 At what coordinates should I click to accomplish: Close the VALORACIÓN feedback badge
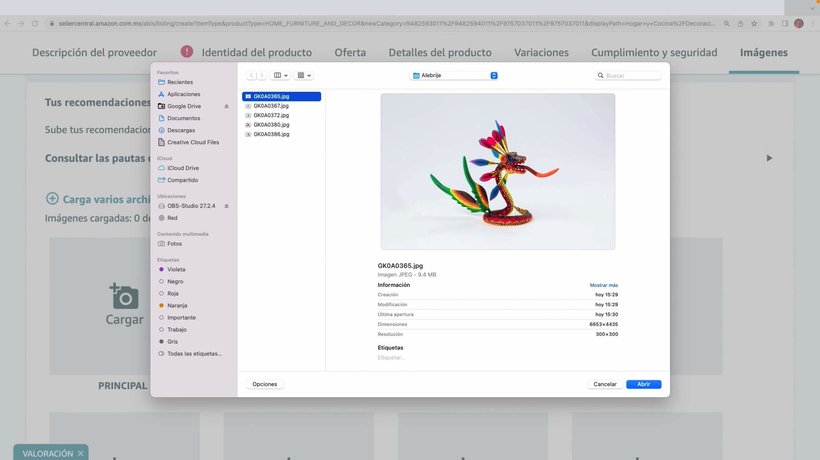(81, 453)
